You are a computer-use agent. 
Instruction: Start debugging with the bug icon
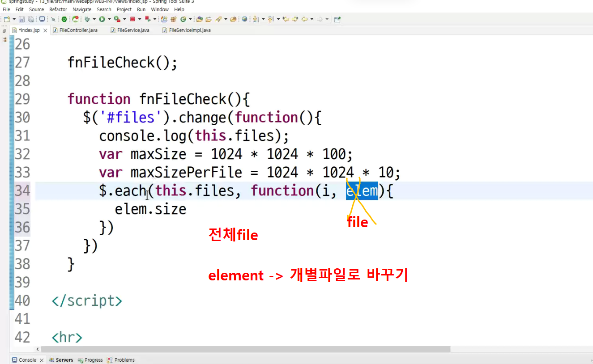pyautogui.click(x=87, y=19)
